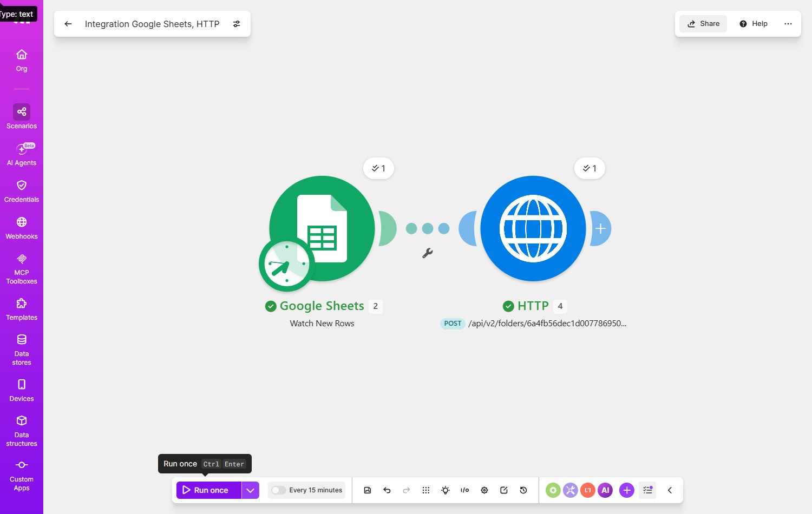Expand the Run once dropdown arrow
The height and width of the screenshot is (514, 812).
[251, 490]
